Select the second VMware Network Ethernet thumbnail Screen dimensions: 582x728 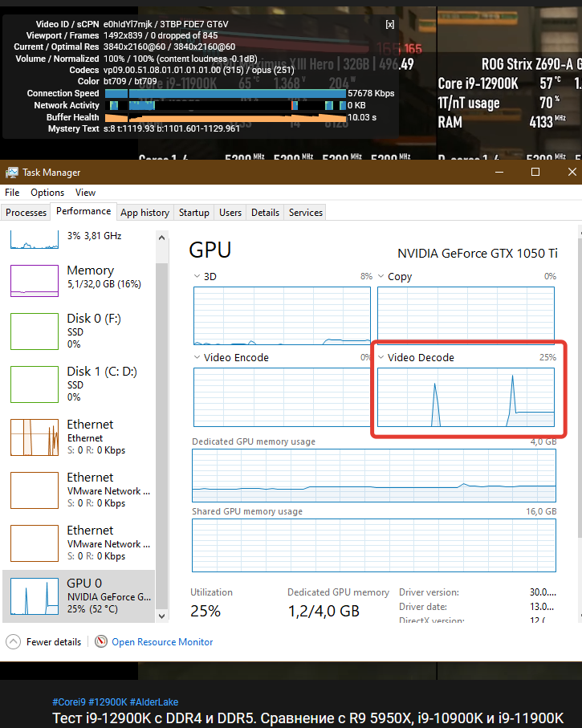(35, 543)
